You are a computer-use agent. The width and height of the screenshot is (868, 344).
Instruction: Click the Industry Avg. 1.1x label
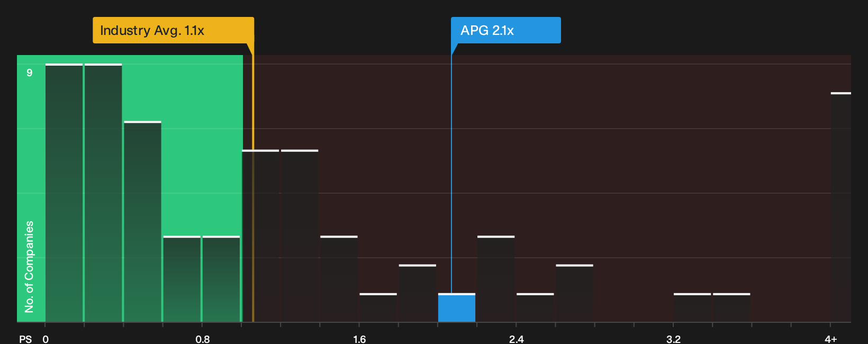coord(173,30)
